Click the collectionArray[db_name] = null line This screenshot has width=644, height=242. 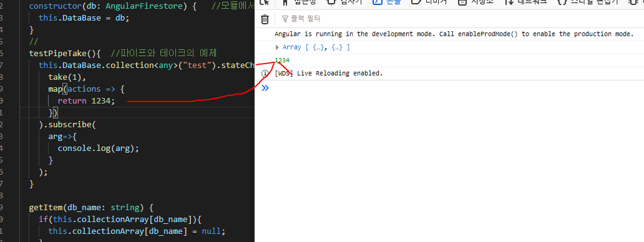point(137,231)
